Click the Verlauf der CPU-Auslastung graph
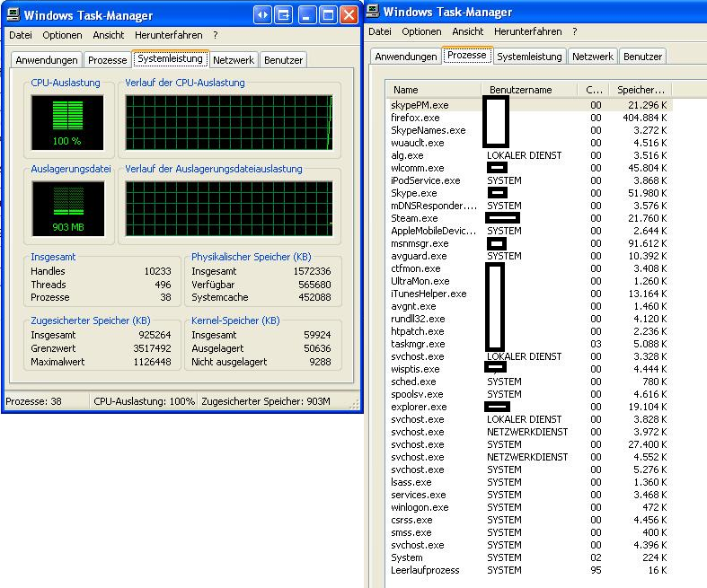Image resolution: width=707 pixels, height=588 pixels. coord(229,123)
